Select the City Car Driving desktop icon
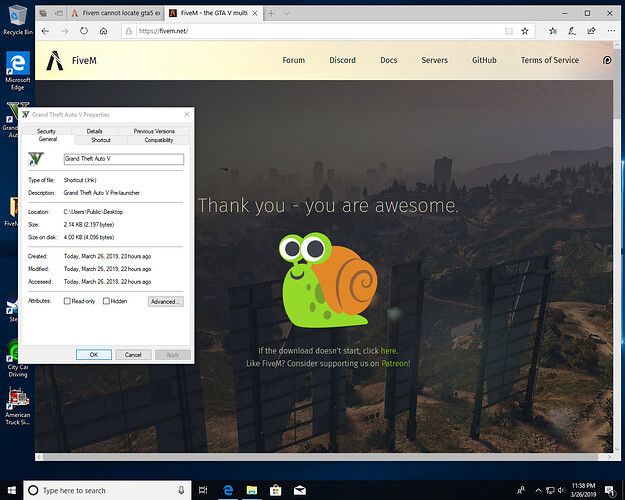 [18, 358]
